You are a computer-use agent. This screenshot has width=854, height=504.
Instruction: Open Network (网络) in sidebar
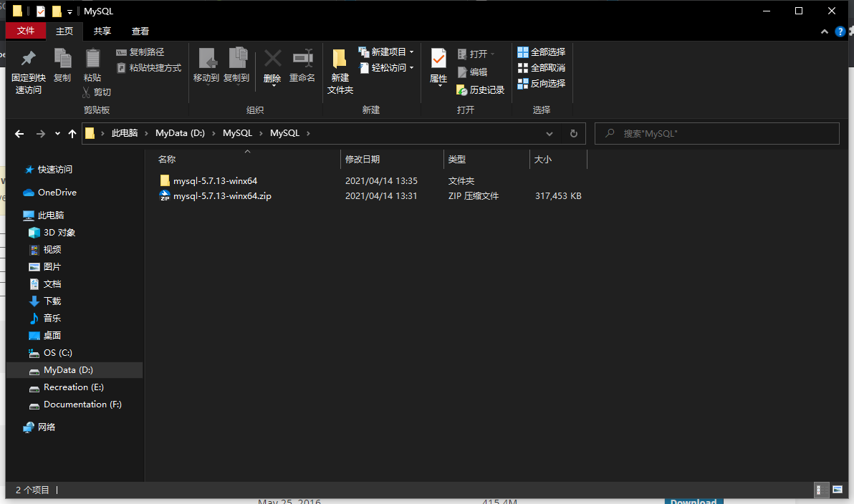point(47,427)
